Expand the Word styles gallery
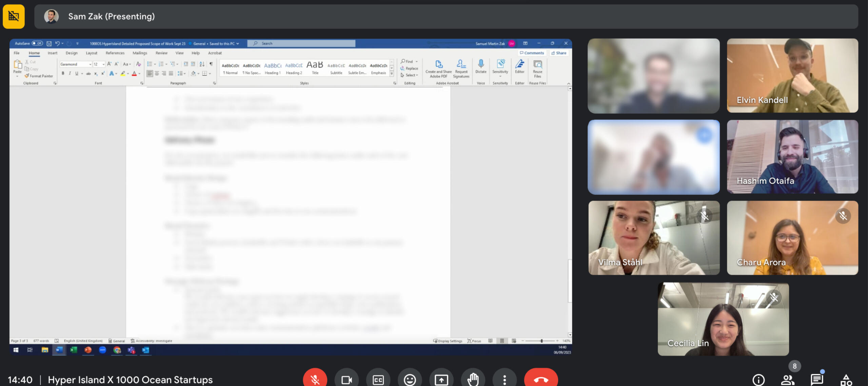The height and width of the screenshot is (386, 868). coord(392,74)
